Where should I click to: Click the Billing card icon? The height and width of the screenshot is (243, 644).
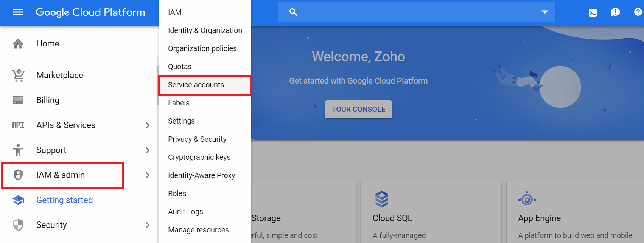click(x=18, y=100)
